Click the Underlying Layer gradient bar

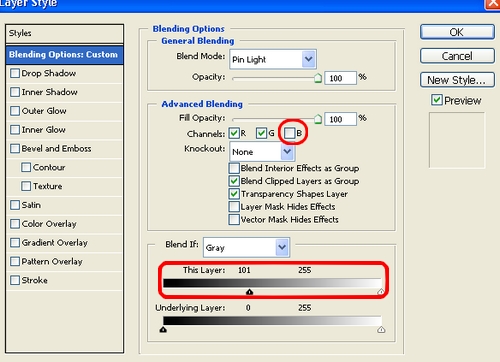pos(272,321)
